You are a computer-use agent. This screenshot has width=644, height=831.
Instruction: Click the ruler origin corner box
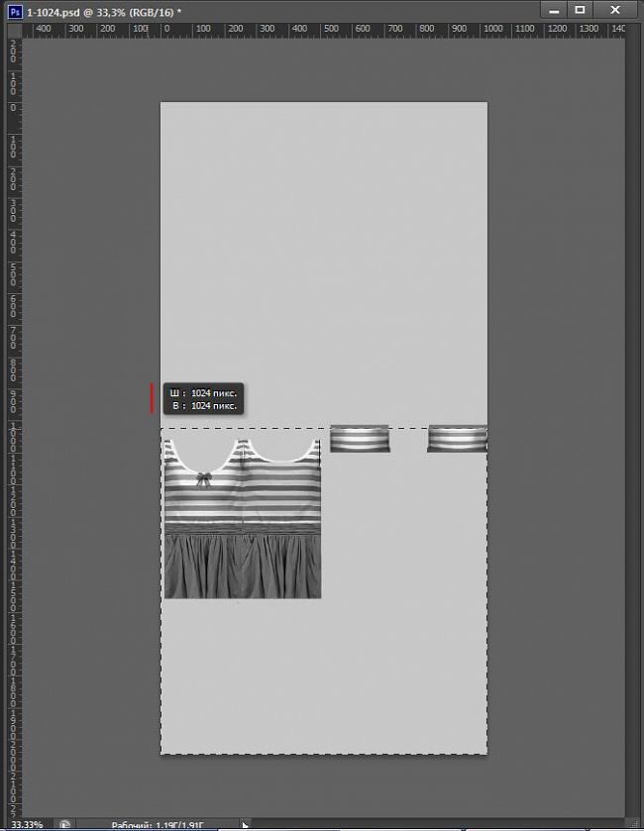point(13,30)
